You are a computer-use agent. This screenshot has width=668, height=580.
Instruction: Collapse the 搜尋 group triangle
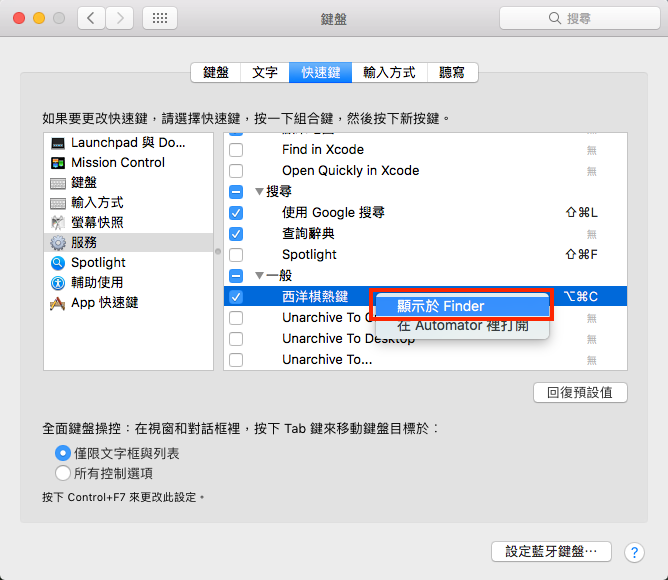point(259,192)
